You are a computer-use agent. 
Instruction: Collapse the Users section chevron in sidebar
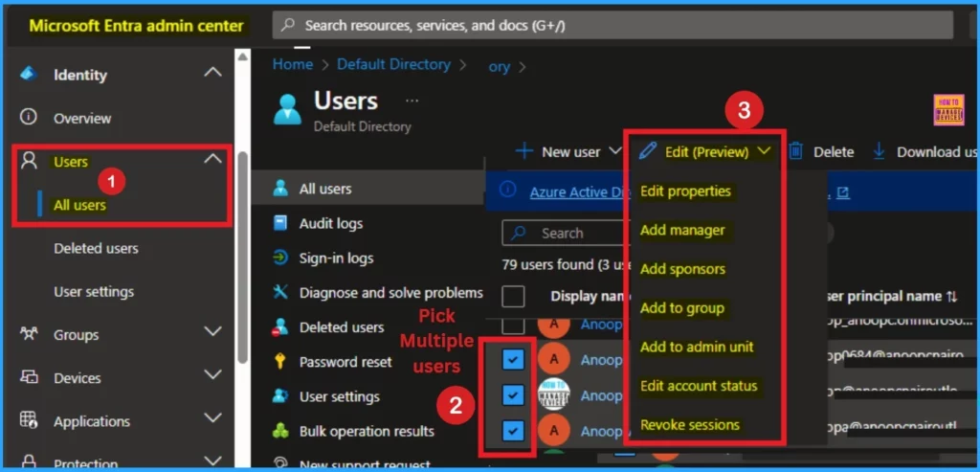pyautogui.click(x=213, y=159)
